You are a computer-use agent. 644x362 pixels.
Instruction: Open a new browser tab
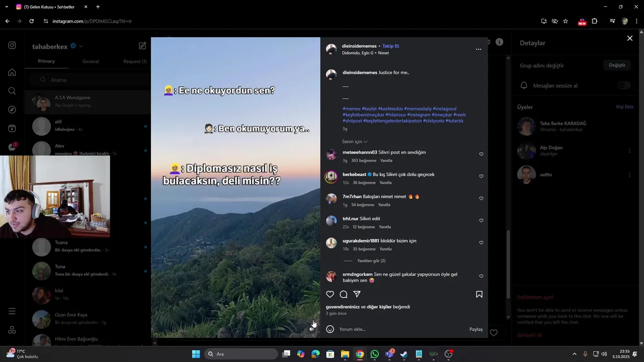tap(98, 7)
